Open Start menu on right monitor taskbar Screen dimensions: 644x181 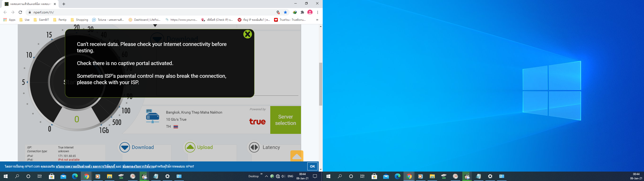pyautogui.click(x=328, y=176)
